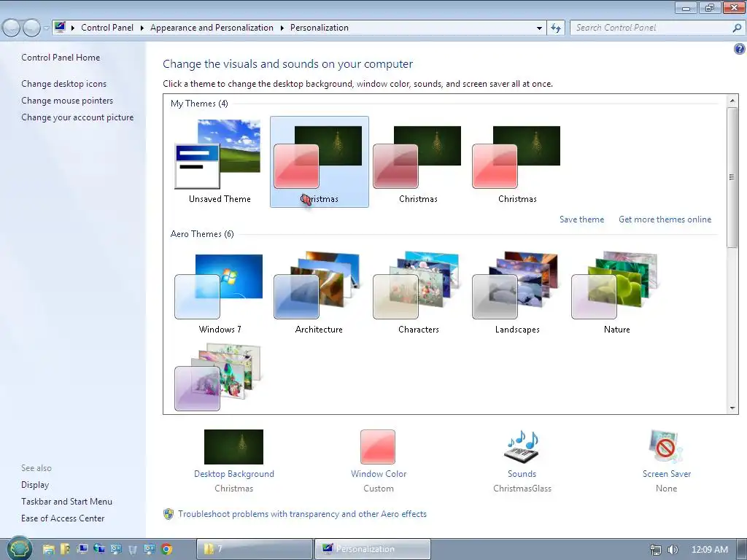
Task: Click the shield icon beside Troubleshoot link
Action: coord(169,514)
